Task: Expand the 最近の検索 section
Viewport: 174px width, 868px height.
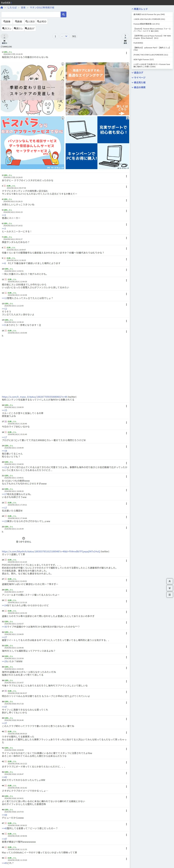Action: pyautogui.click(x=138, y=87)
